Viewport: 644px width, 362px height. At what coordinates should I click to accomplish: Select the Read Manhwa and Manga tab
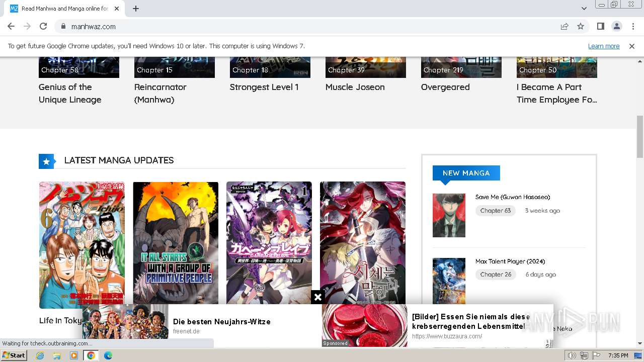point(64,9)
